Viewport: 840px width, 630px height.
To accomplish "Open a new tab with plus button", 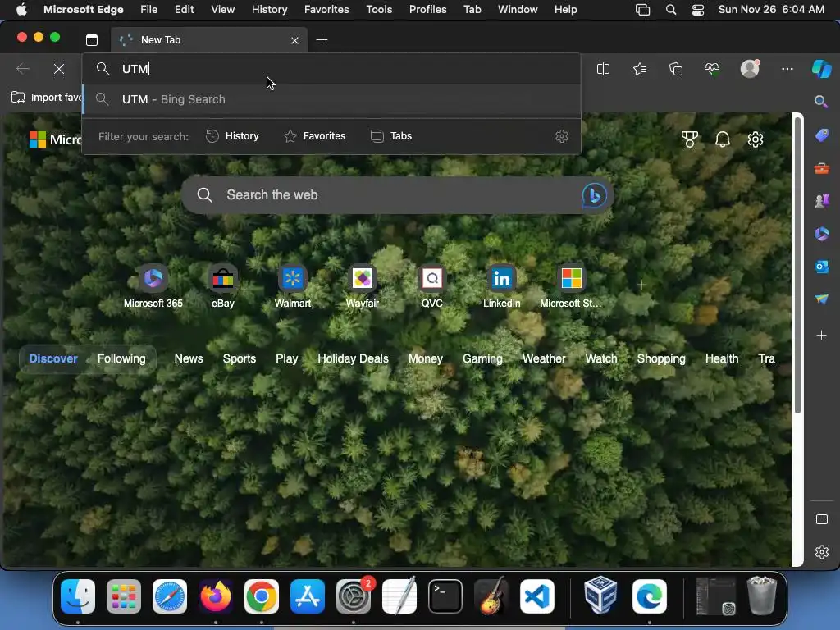I will (x=322, y=40).
